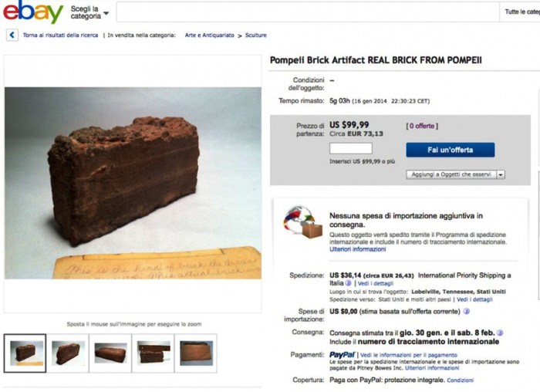Viewport: 540px width, 392px height.
Task: Open the Arte e Antiquariato category link
Action: pyautogui.click(x=209, y=35)
